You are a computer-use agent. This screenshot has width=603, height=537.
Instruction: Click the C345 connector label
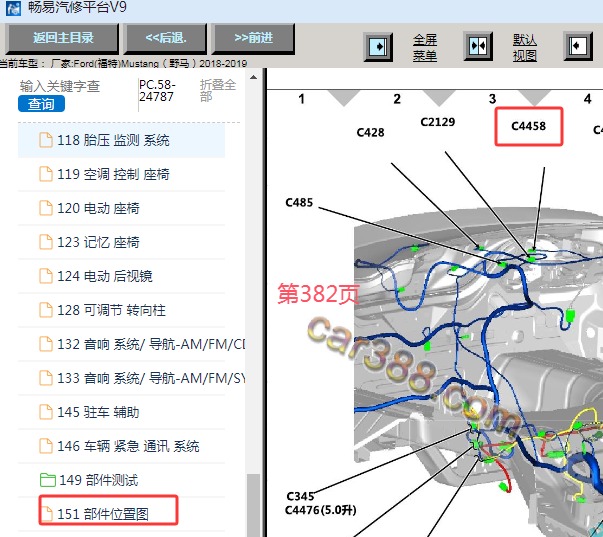tap(300, 497)
